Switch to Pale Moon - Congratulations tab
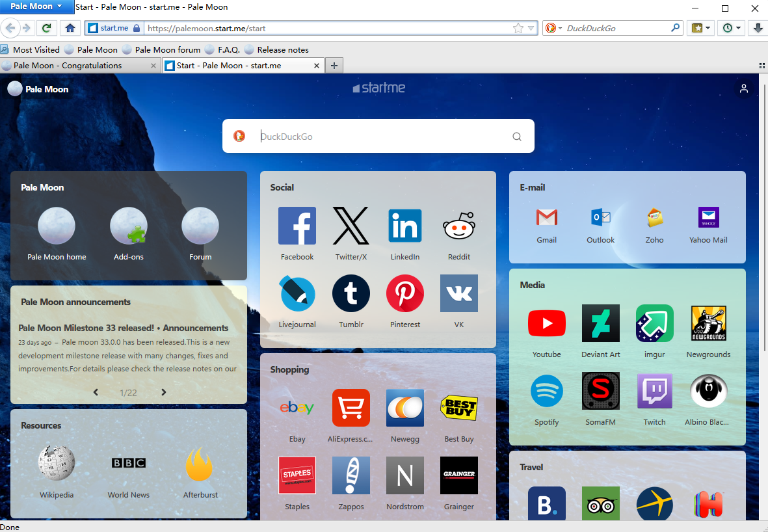The width and height of the screenshot is (768, 532). click(80, 65)
